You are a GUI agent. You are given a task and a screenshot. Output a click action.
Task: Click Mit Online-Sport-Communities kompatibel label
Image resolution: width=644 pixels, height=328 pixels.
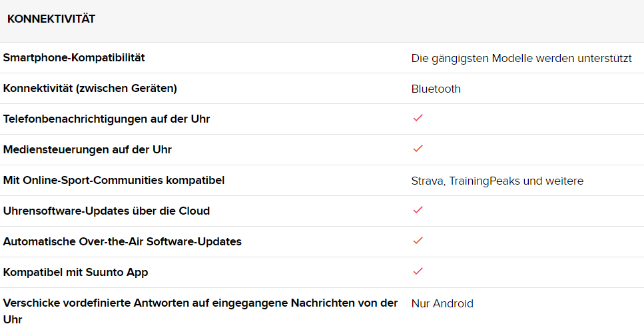(x=113, y=181)
